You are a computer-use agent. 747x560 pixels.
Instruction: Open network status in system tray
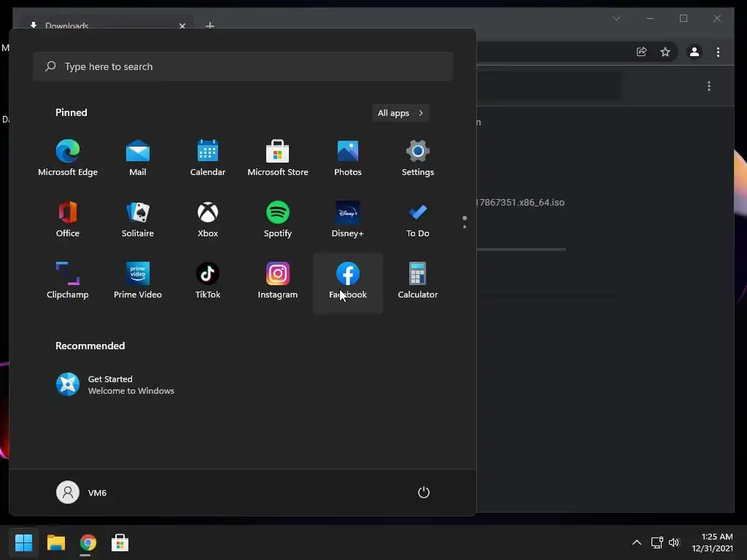(x=657, y=542)
